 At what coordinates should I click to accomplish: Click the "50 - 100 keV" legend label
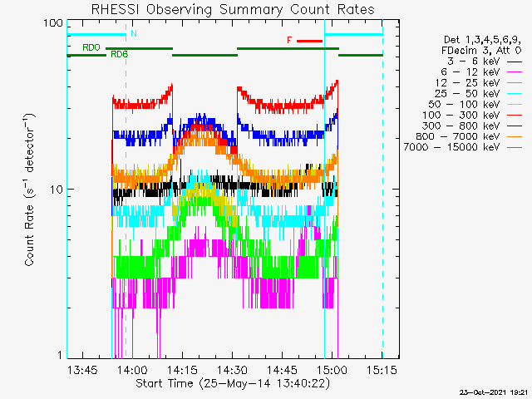(464, 105)
